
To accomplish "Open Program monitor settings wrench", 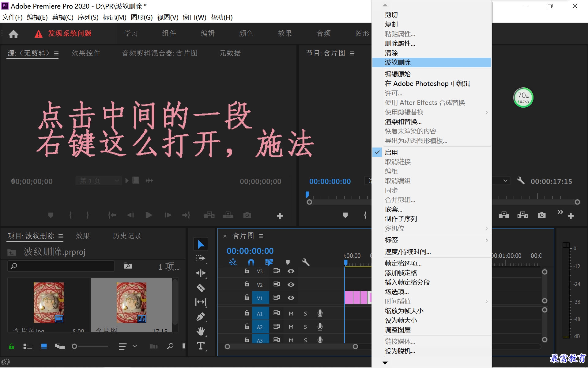I will [521, 181].
